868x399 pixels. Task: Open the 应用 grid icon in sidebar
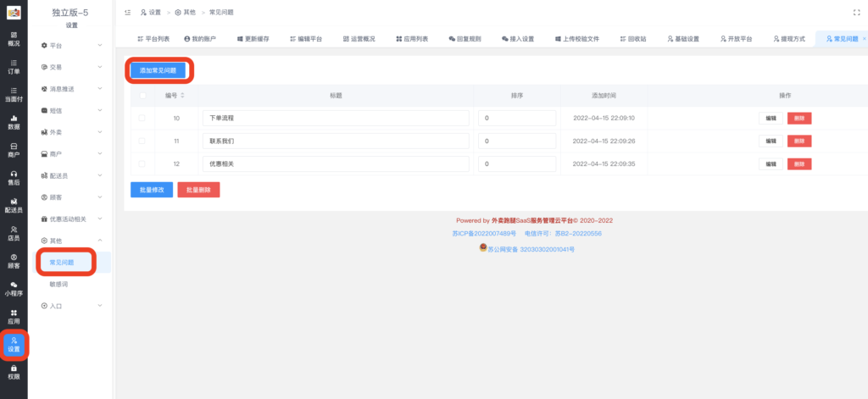tap(14, 317)
